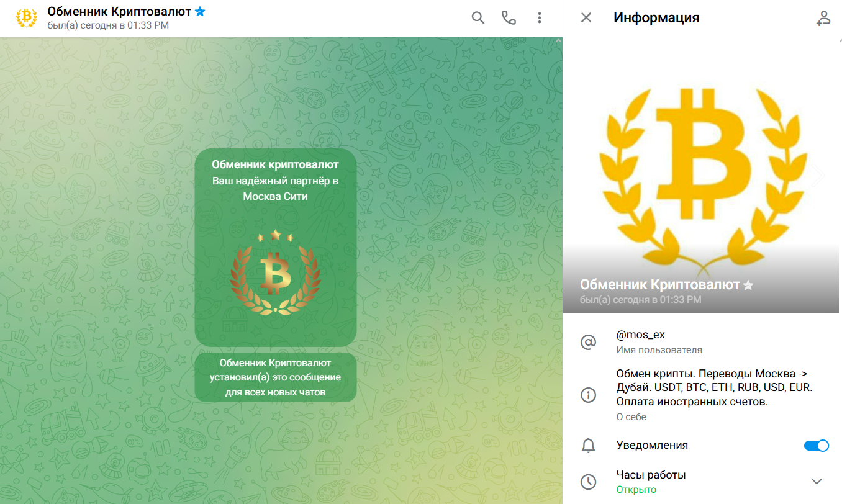842x504 pixels.
Task: Click the small avatar in chat header
Action: [27, 18]
